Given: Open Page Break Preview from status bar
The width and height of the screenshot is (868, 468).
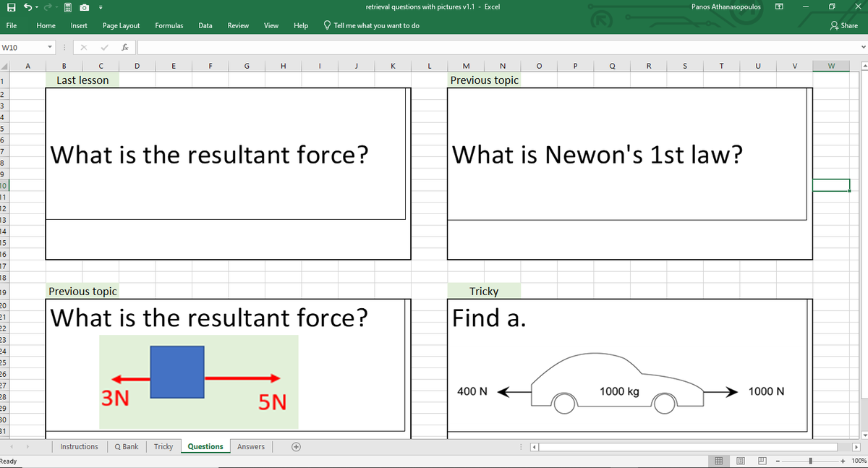Looking at the screenshot, I should click(762, 461).
